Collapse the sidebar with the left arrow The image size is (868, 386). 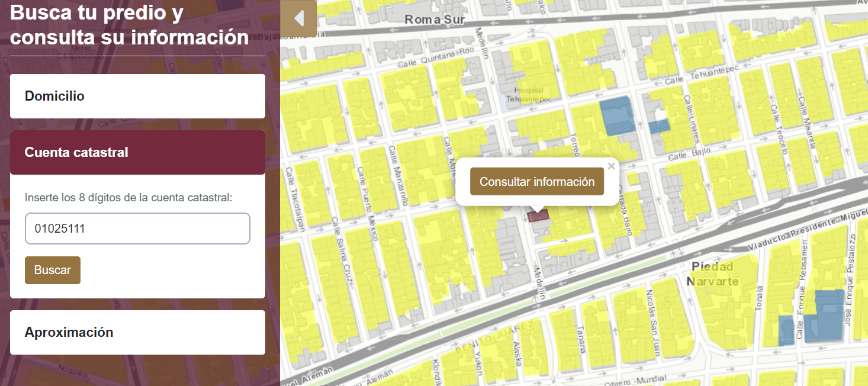pos(298,18)
